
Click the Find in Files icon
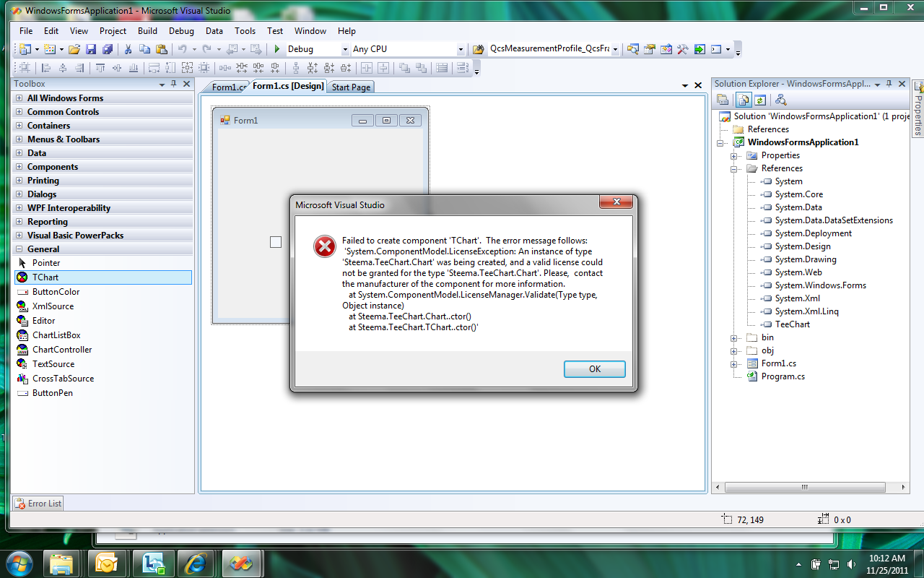tap(478, 49)
